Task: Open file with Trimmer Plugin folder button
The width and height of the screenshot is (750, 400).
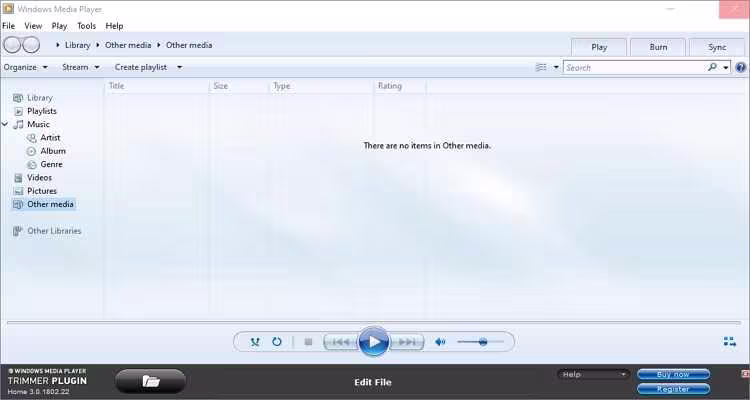Action: pyautogui.click(x=150, y=381)
